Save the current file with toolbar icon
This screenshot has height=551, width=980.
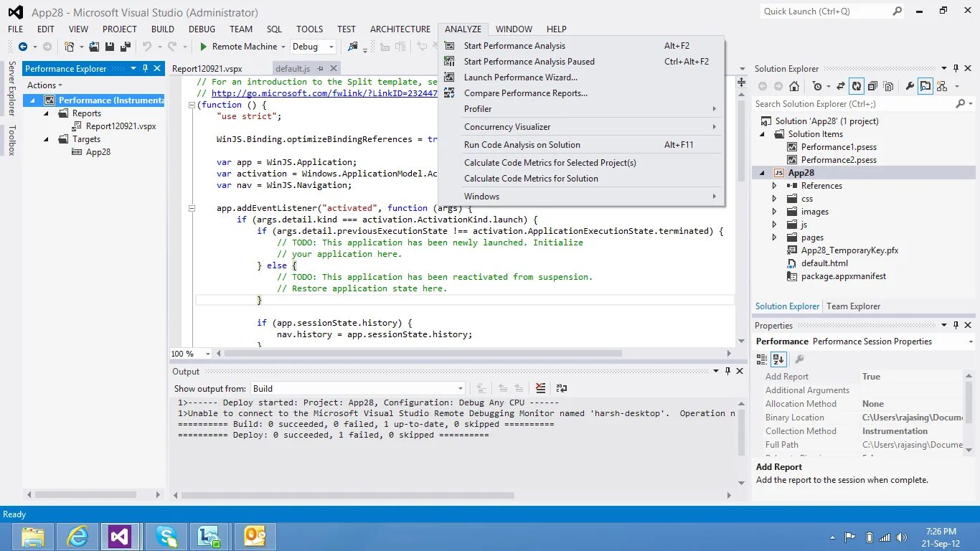point(110,47)
